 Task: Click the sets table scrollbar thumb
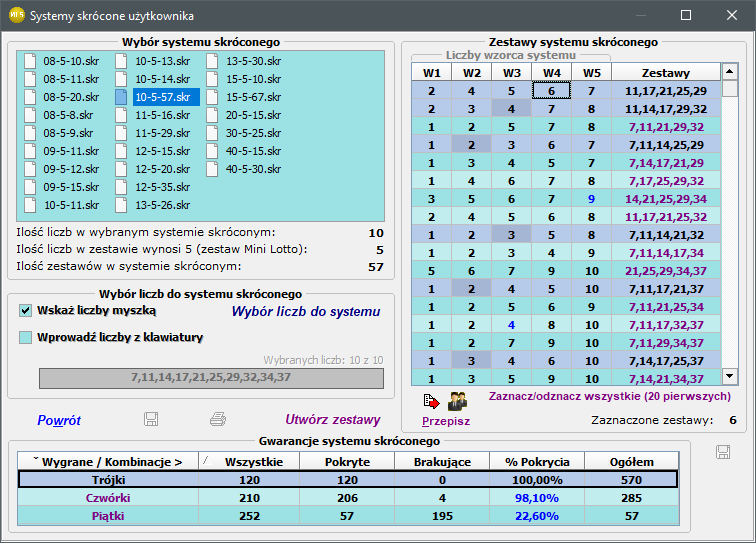pos(729,89)
